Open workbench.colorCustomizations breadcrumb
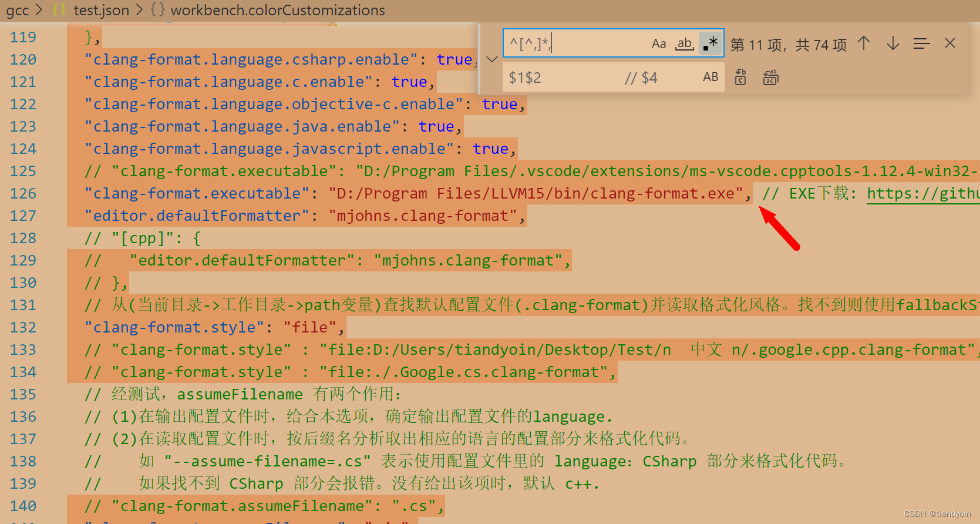This screenshot has height=524, width=980. tap(278, 10)
